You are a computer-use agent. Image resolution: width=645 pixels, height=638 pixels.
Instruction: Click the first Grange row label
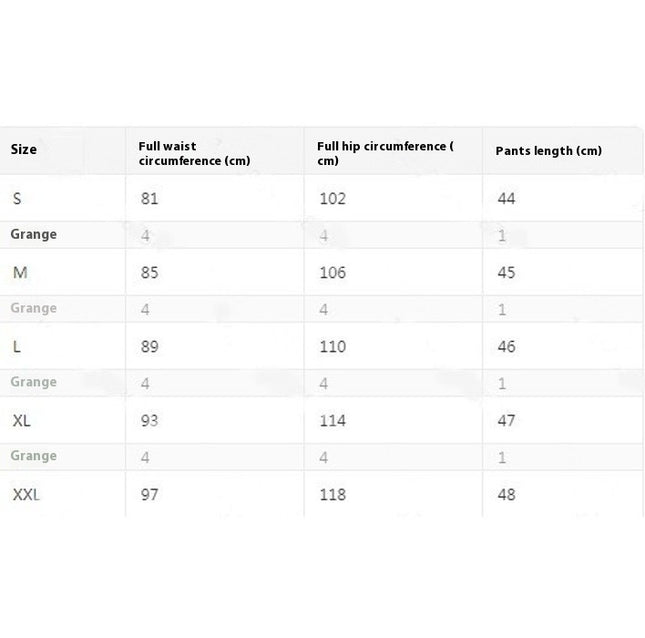[34, 234]
